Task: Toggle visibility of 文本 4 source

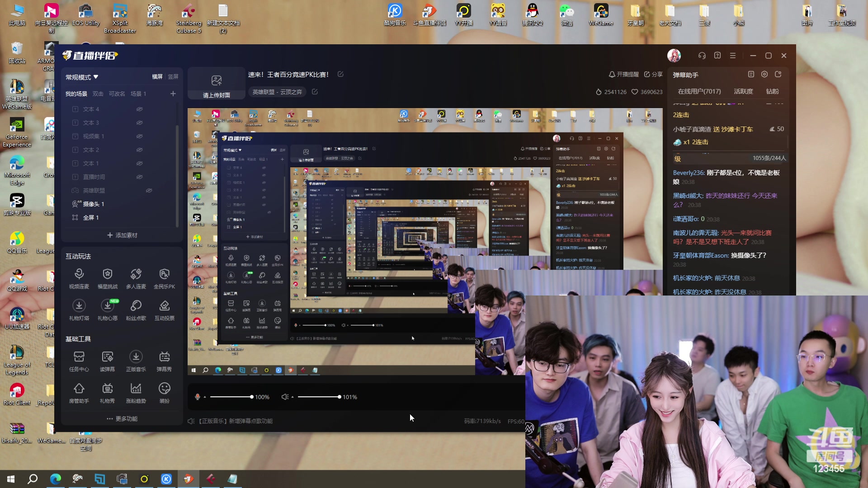Action: [x=140, y=109]
